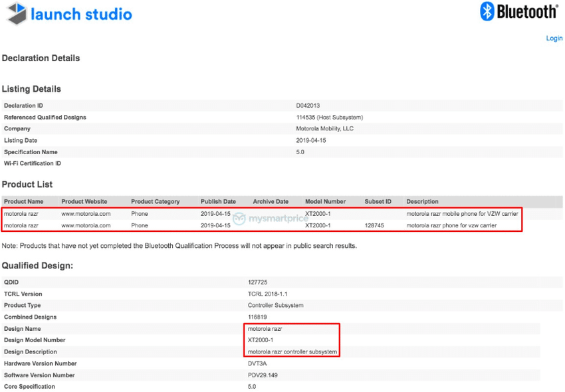Open referenced design 114535 (Host Subsystem)
This screenshot has height=392, width=565.
pos(329,118)
